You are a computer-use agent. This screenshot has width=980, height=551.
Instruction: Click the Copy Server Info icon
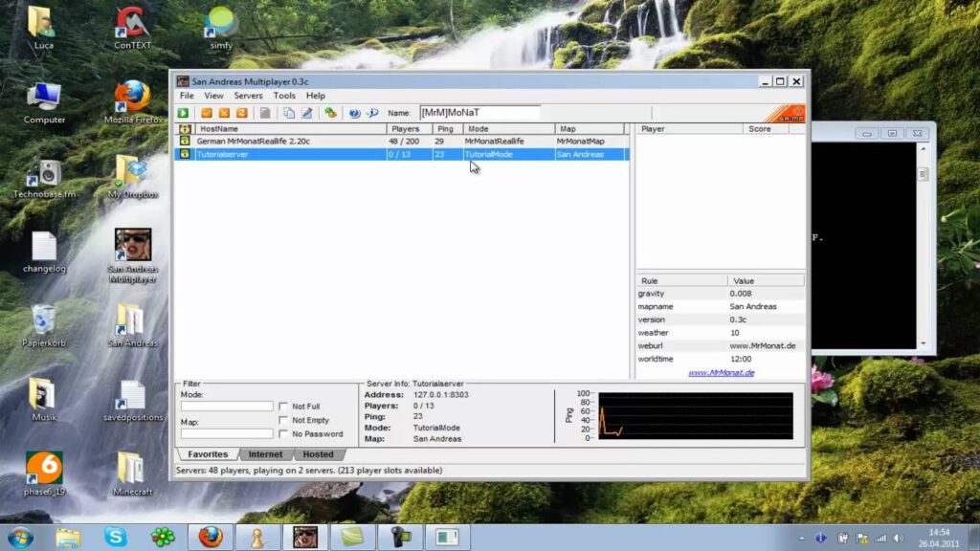(x=289, y=113)
